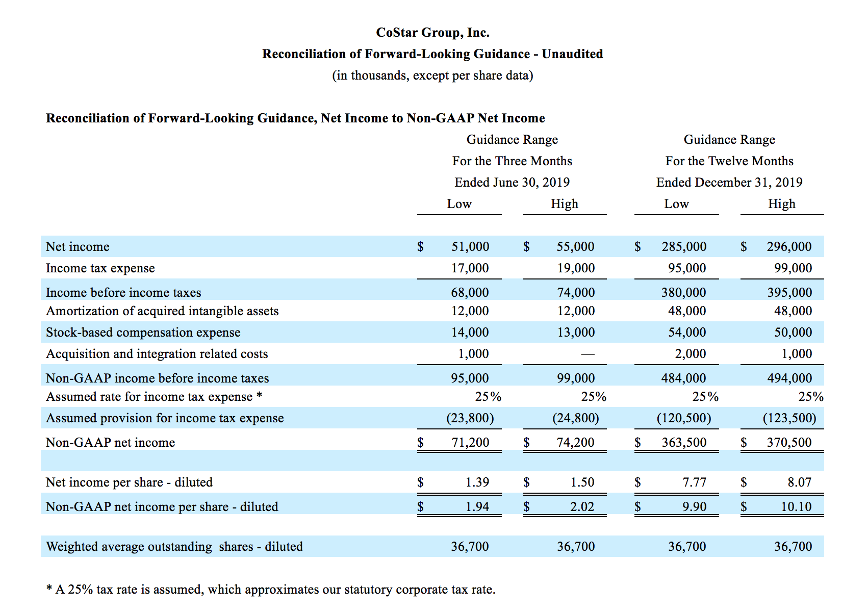The height and width of the screenshot is (612, 868).
Task: Click stock-based compensation value 54,000
Action: [x=687, y=333]
